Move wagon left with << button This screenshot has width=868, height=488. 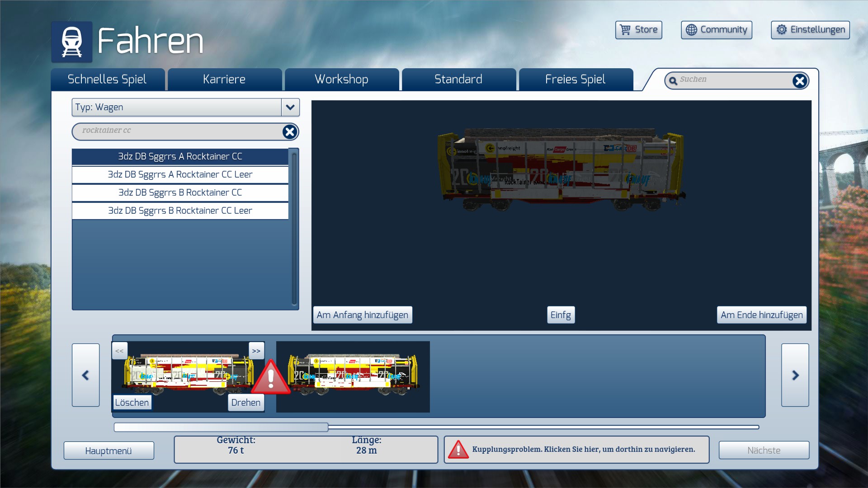[119, 351]
